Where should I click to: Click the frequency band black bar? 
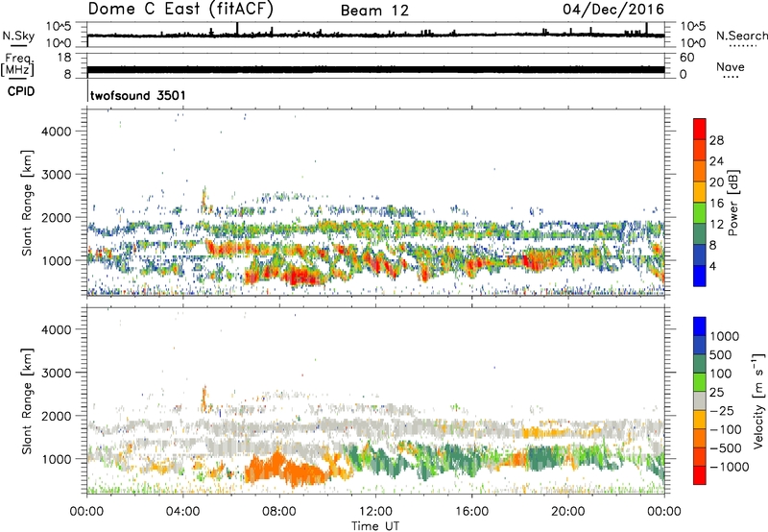click(375, 69)
